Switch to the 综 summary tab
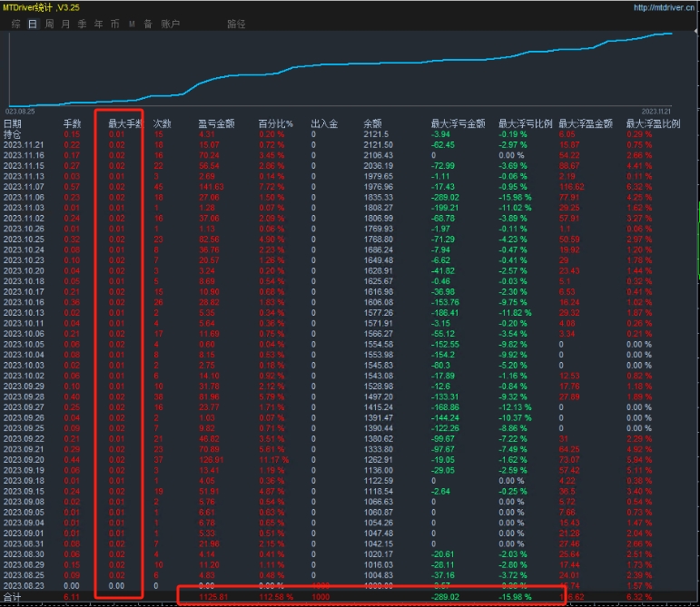The image size is (700, 607). [16, 24]
